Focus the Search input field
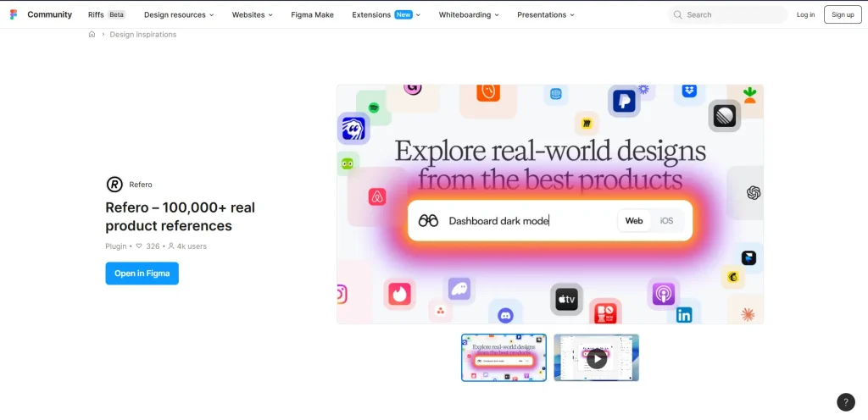The width and height of the screenshot is (868, 420). tap(728, 15)
